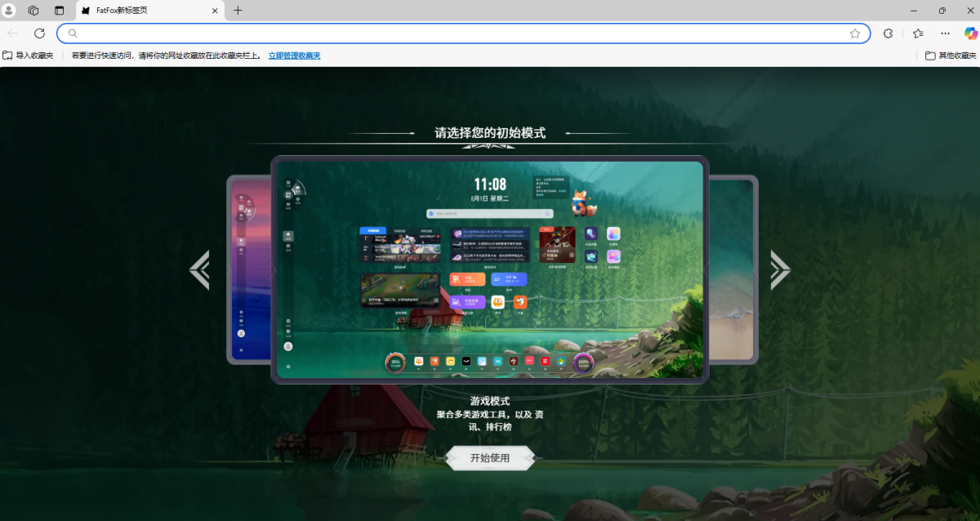Click the left chevron to see previous mode
The image size is (980, 521).
coord(199,269)
